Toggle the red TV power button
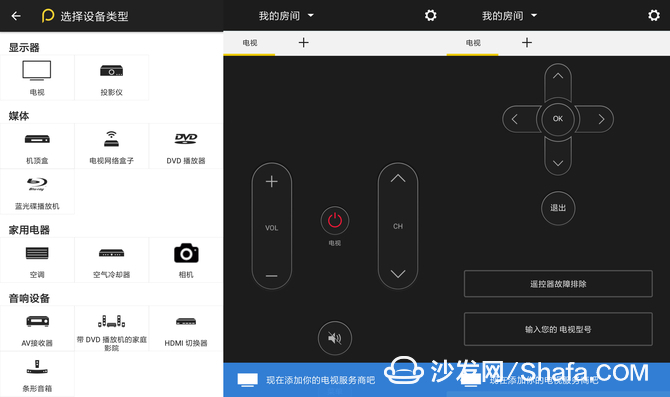The height and width of the screenshot is (397, 670). point(335,221)
